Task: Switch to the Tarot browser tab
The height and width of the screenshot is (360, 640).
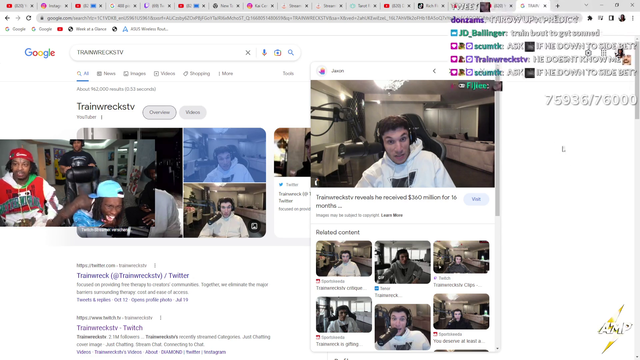Action: pos(363,6)
